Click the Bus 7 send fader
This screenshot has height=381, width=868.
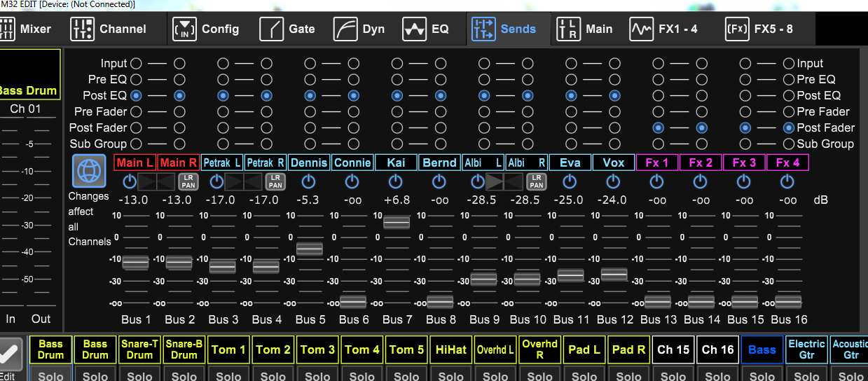(397, 222)
